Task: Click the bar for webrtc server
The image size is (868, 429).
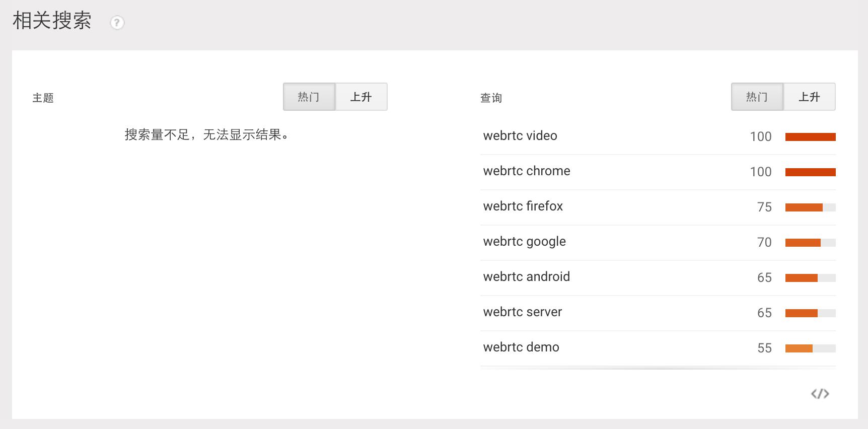Action: coord(811,313)
